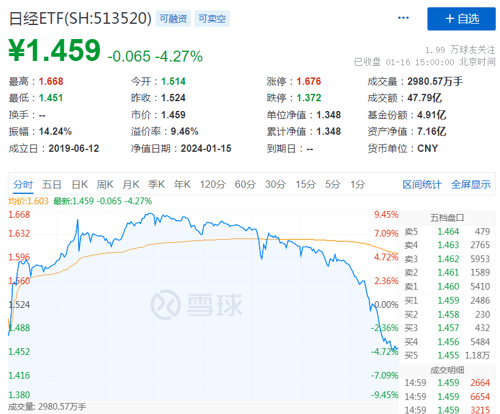Click the ¥1.459 current price
This screenshot has width=500, height=414.
(54, 50)
